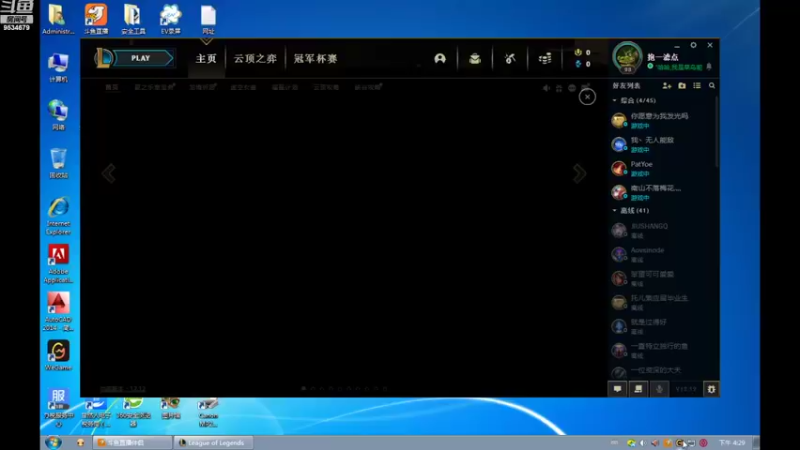Open the store coins icon
The image size is (800, 450).
(x=544, y=59)
